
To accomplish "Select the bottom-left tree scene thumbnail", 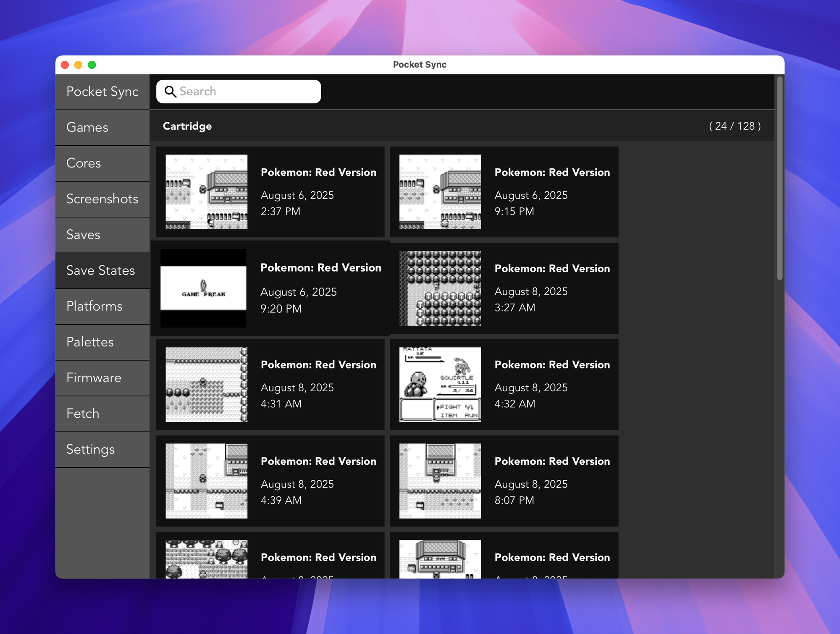I will (206, 559).
